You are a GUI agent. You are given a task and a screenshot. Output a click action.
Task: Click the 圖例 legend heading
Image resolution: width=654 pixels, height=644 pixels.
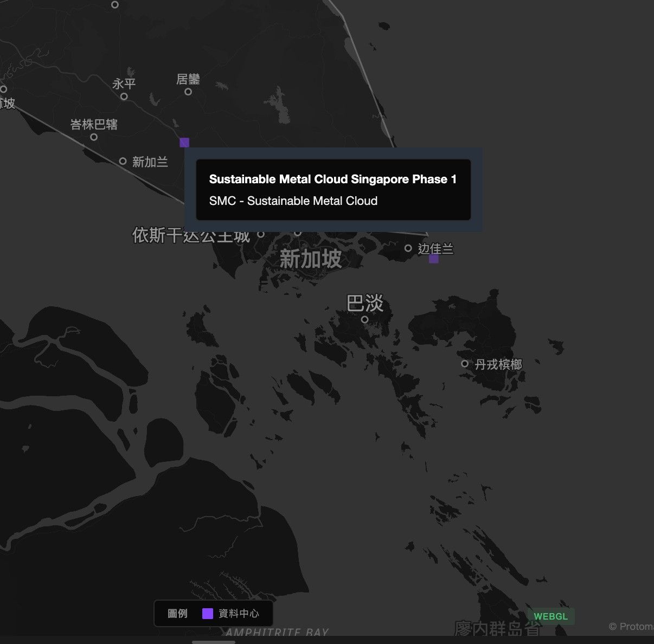tap(177, 614)
